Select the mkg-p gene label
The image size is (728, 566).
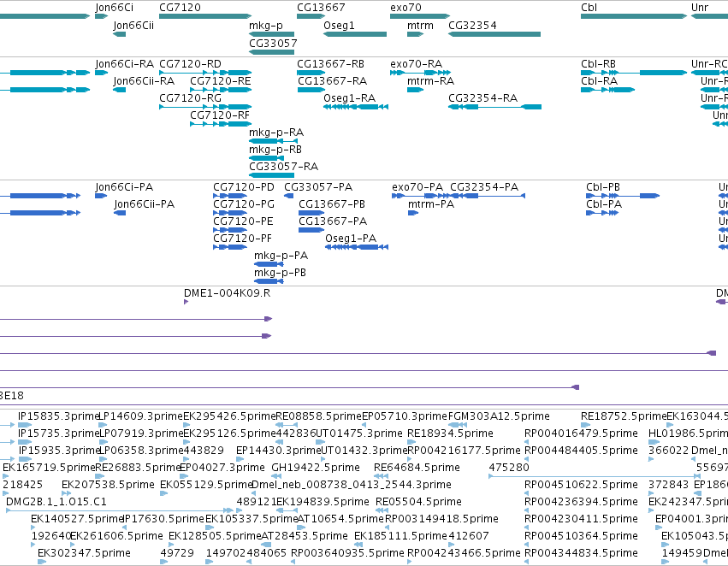pyautogui.click(x=266, y=25)
